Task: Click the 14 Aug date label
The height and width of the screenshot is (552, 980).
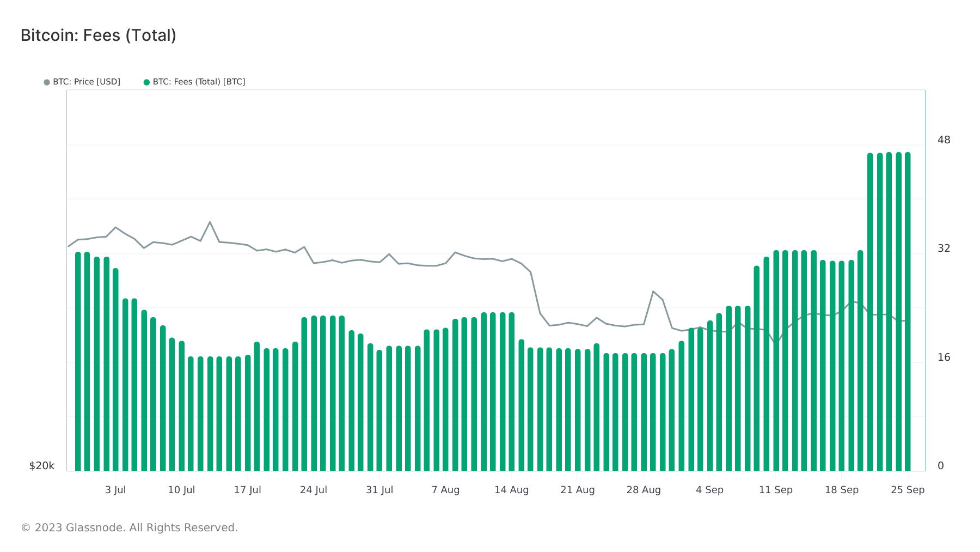Action: pos(512,490)
